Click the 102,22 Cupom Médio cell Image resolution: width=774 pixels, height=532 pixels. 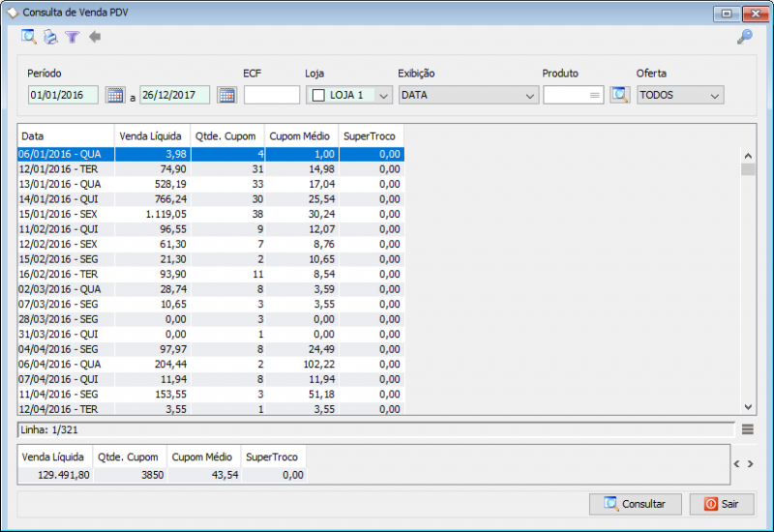pos(302,365)
